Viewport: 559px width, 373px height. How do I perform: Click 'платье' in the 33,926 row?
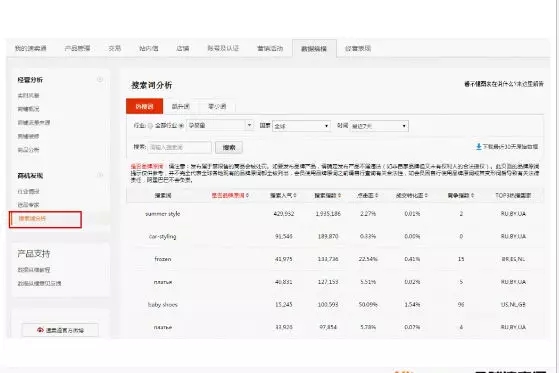coord(163,327)
